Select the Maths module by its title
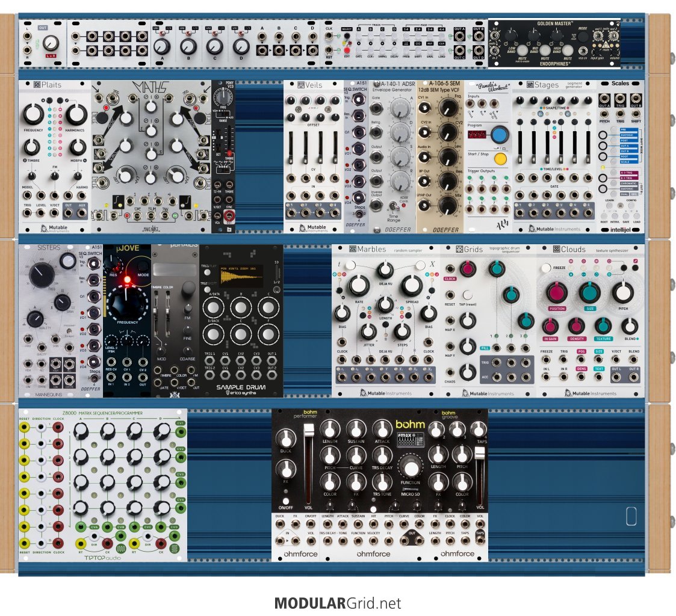Screen dimensions: 676x616 (150, 86)
